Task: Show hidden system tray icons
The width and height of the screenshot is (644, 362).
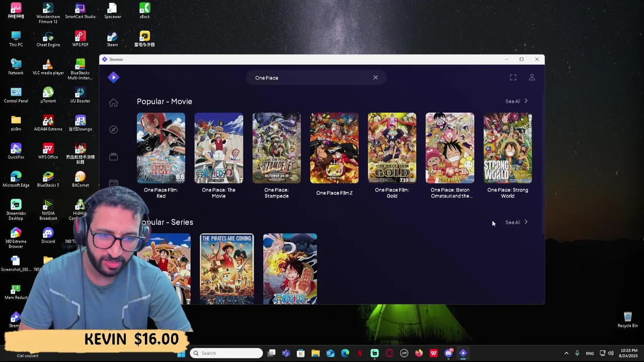Action: click(566, 353)
